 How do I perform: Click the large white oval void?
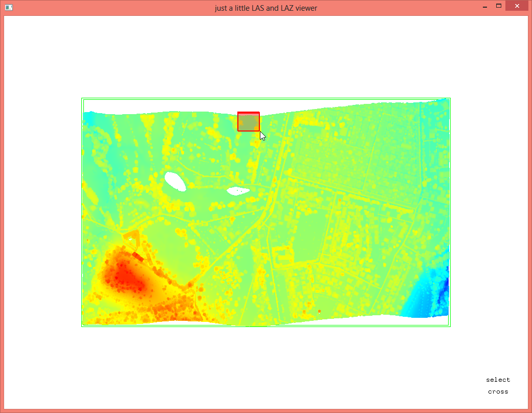[174, 182]
